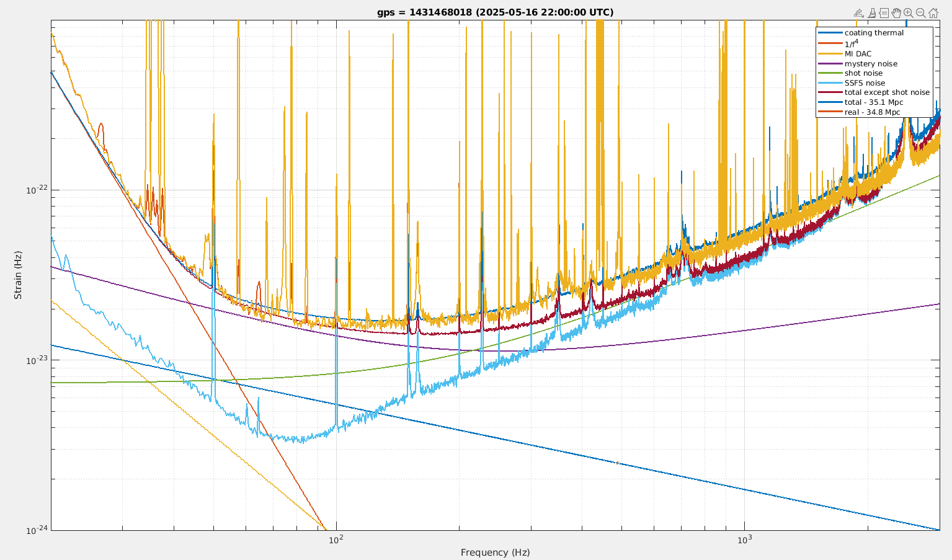Click the 10^-24 y-axis tick label

click(37, 530)
